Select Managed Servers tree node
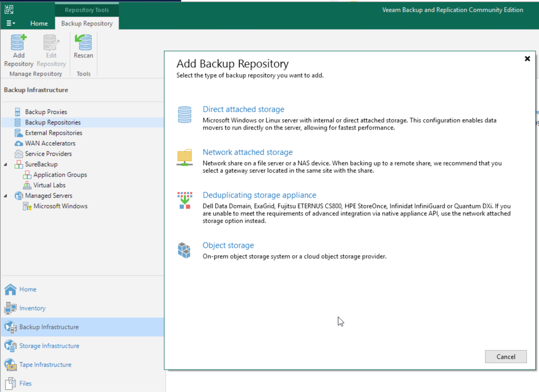Viewport: 539px width, 392px height. pos(49,195)
